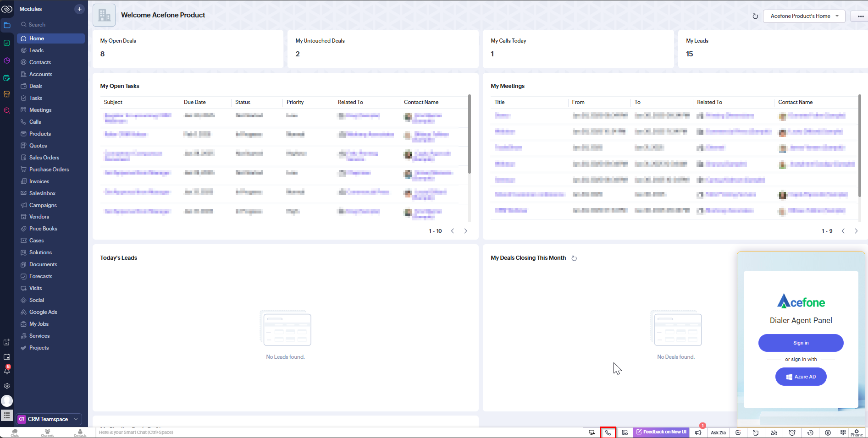
Task: Click the Ask Zia button
Action: click(x=718, y=433)
